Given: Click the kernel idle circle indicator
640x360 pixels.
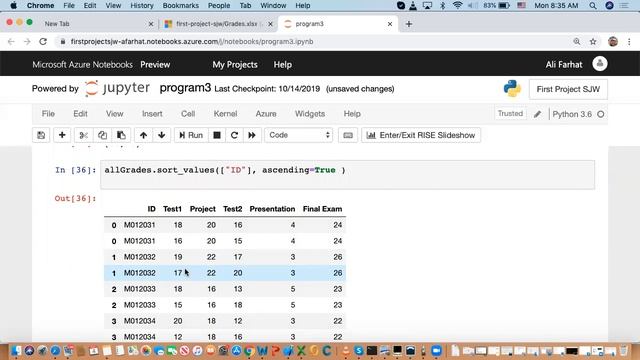Looking at the screenshot, I should pyautogui.click(x=601, y=114).
